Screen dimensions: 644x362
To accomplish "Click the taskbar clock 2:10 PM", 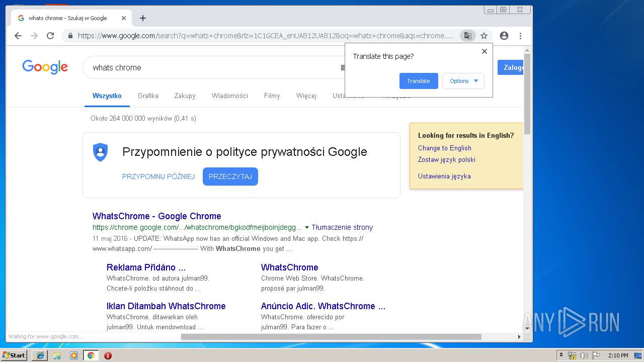I will [x=618, y=355].
